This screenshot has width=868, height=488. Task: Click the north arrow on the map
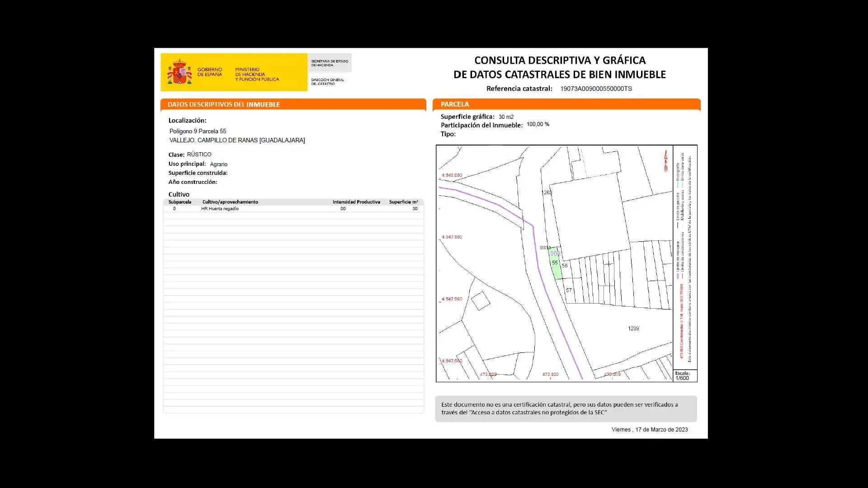(x=665, y=160)
